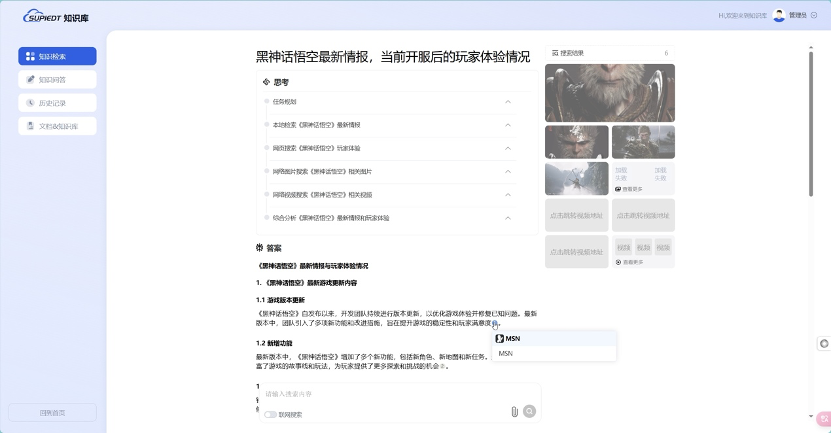Click the heading 1.1 游戏版本更新
The image size is (832, 434).
pos(280,300)
